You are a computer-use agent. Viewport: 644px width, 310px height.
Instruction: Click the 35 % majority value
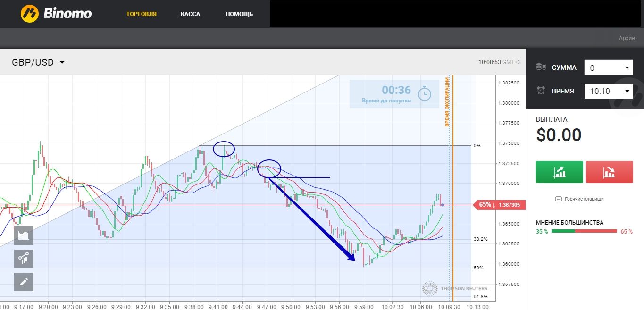click(542, 231)
